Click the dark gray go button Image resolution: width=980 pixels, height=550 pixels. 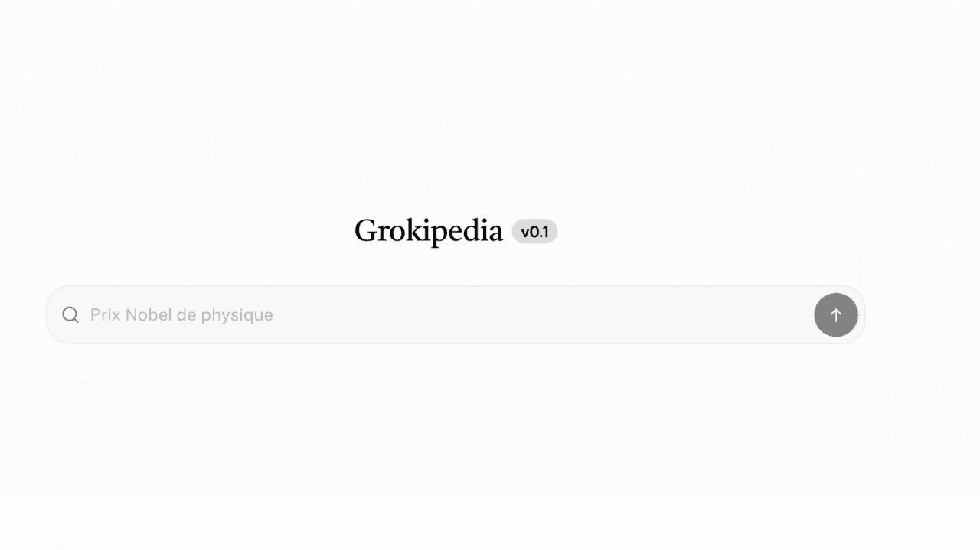click(x=835, y=314)
